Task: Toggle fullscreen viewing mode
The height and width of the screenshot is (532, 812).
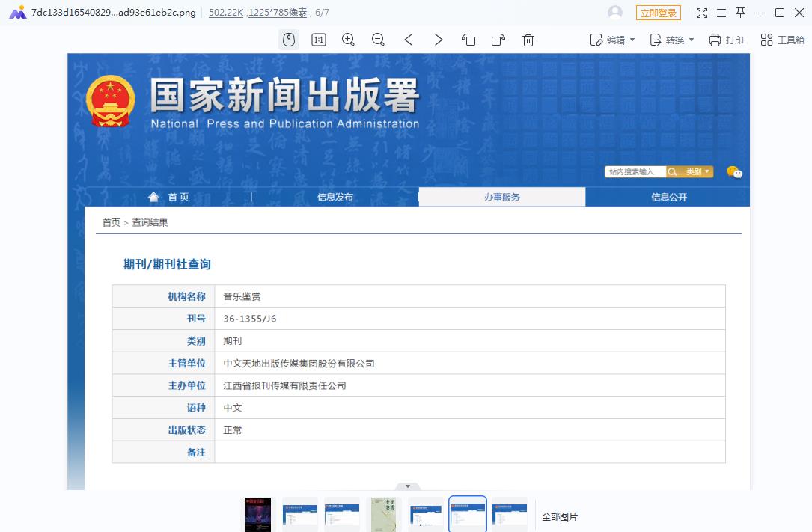Action: (701, 13)
